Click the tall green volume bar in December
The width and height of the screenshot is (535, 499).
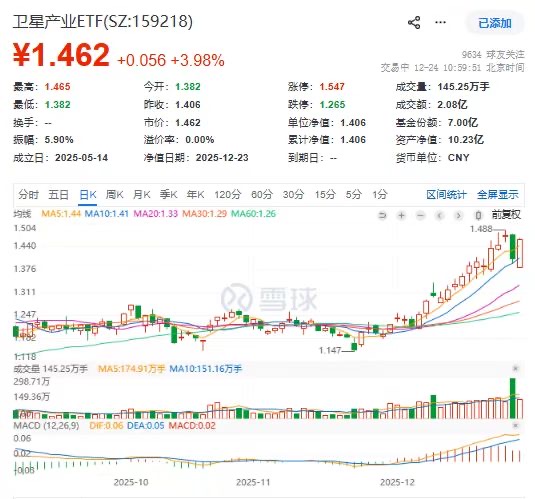coord(512,398)
